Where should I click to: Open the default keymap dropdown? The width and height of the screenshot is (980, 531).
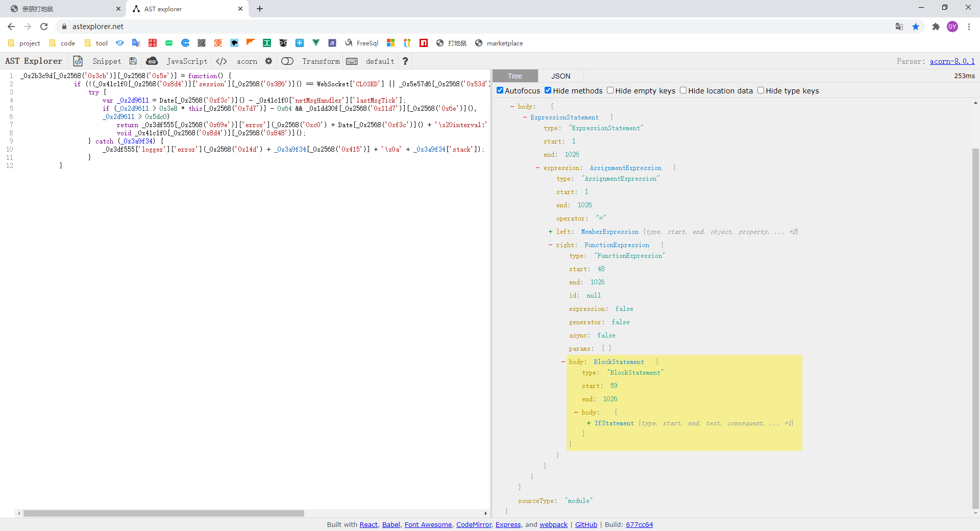point(380,61)
